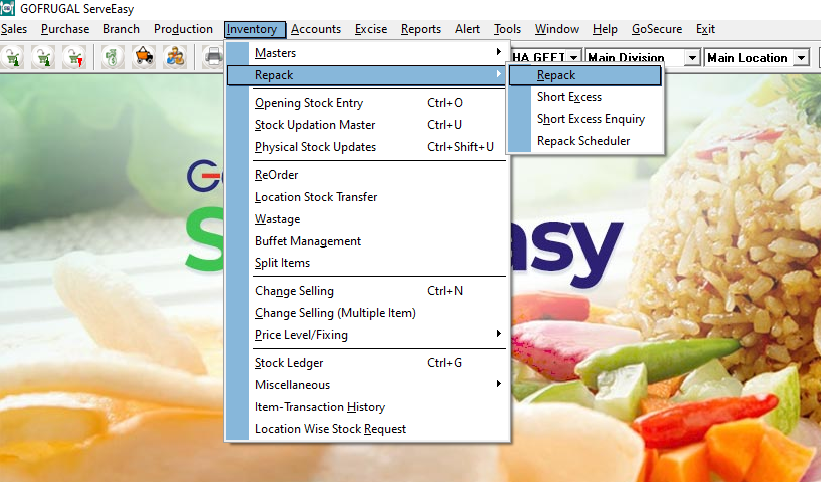Open Stock Ledger
Viewport: 821px width, 482px height.
[x=368, y=363]
